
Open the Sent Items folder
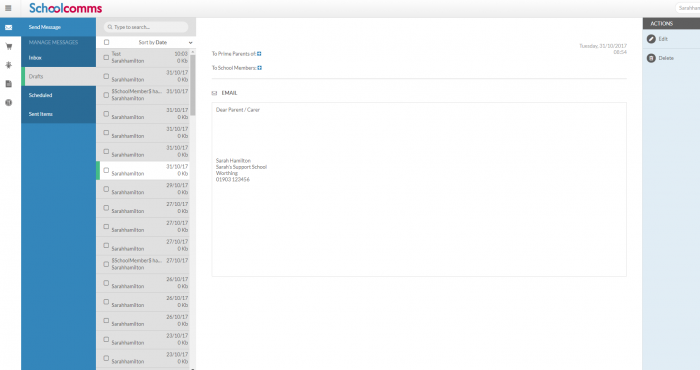pyautogui.click(x=58, y=114)
